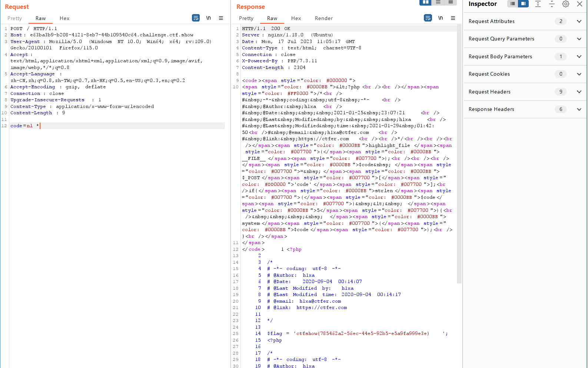This screenshot has width=588, height=368.
Task: Click the Server nginx header line
Action: click(287, 35)
